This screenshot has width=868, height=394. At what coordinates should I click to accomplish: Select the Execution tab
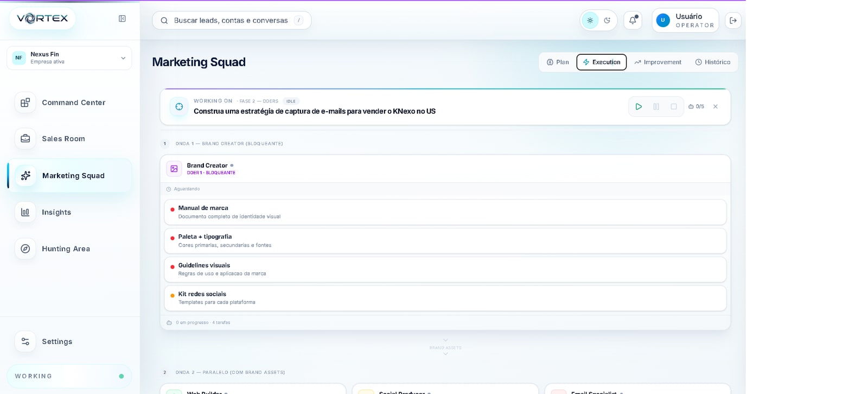[x=602, y=62]
